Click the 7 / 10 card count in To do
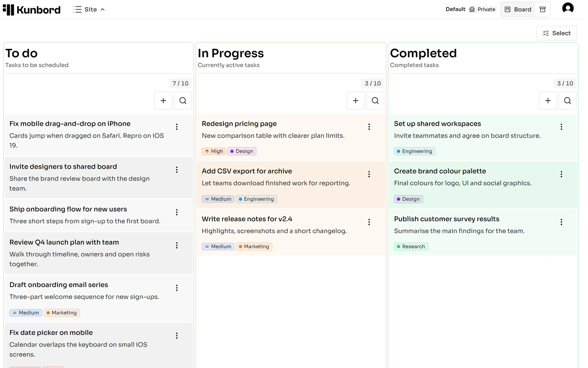 click(x=180, y=83)
